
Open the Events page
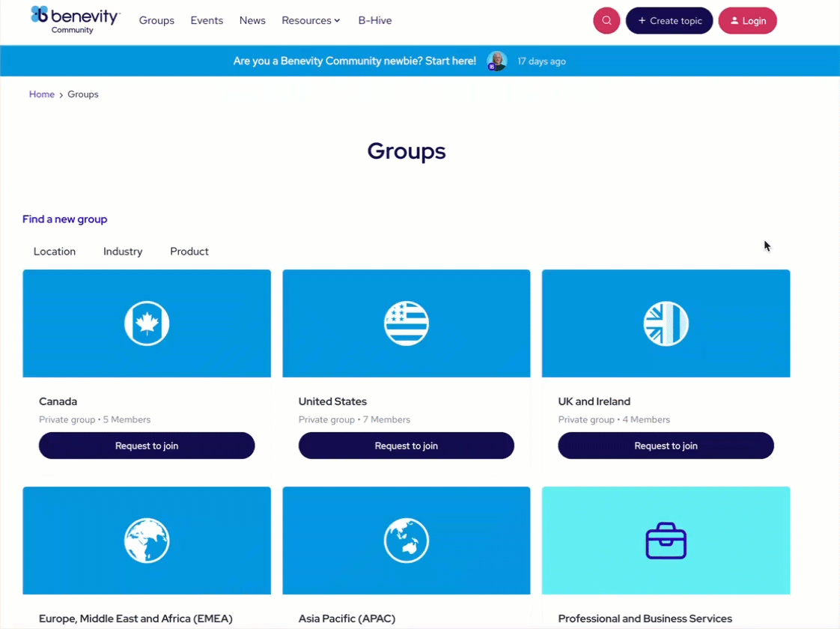coord(207,20)
